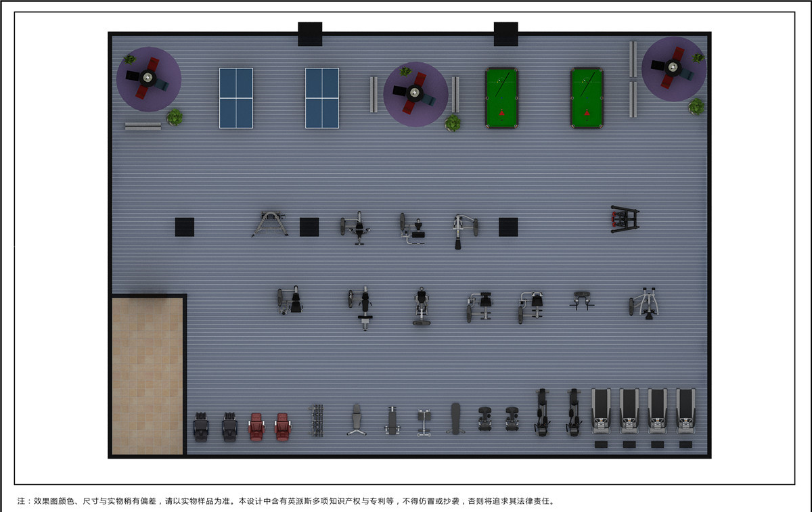The height and width of the screenshot is (512, 812).
Task: Click the left spin bike
Action: click(x=485, y=418)
